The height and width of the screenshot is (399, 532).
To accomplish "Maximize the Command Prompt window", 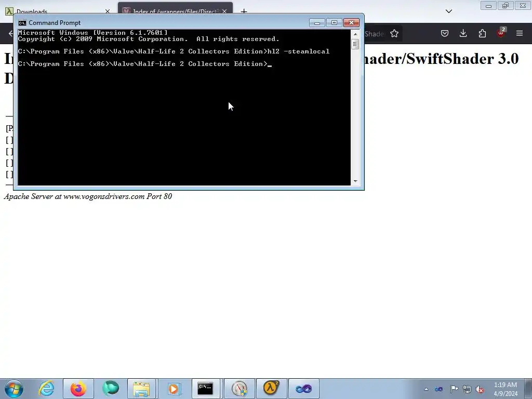I will tap(334, 23).
